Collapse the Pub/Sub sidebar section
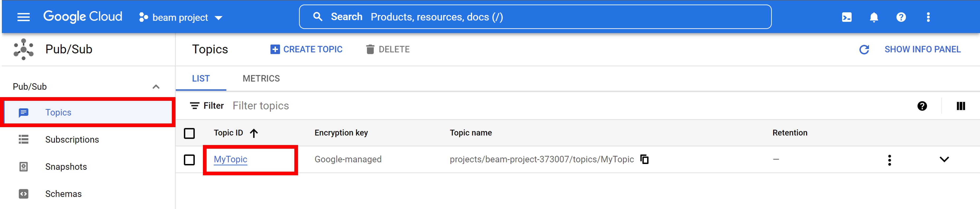 (x=155, y=87)
